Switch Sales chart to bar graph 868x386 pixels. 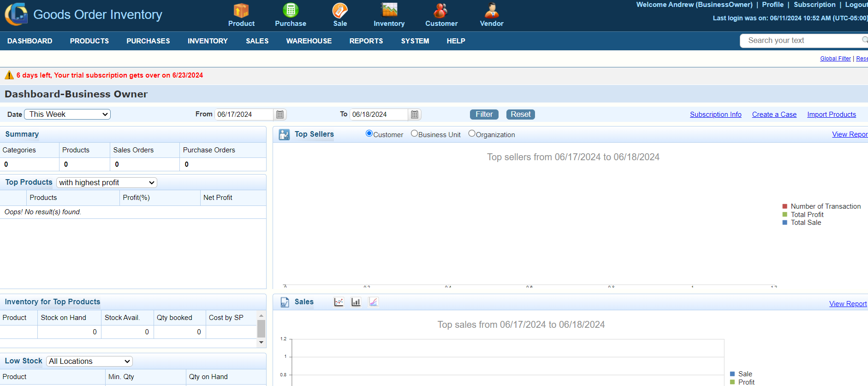(356, 302)
